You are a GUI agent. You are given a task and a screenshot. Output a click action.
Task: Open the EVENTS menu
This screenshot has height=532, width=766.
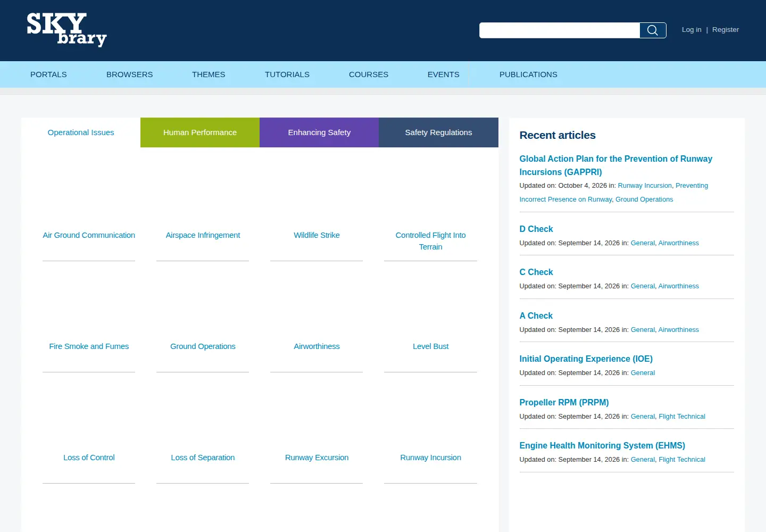443,74
